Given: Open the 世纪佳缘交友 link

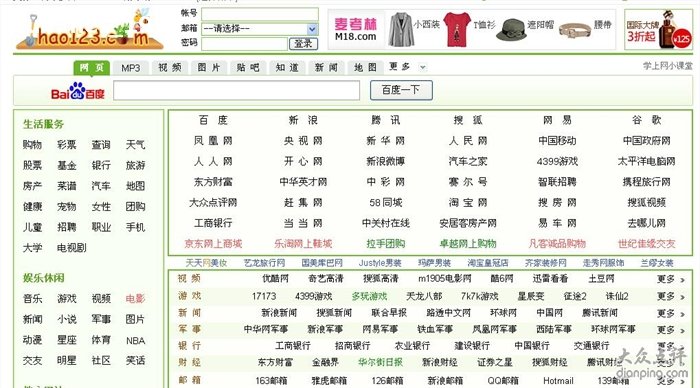Looking at the screenshot, I should coord(646,244).
